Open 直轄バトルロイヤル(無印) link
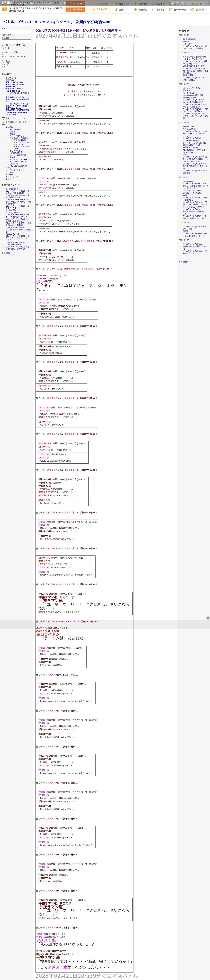The width and height of the screenshot is (210, 980). 16,106
